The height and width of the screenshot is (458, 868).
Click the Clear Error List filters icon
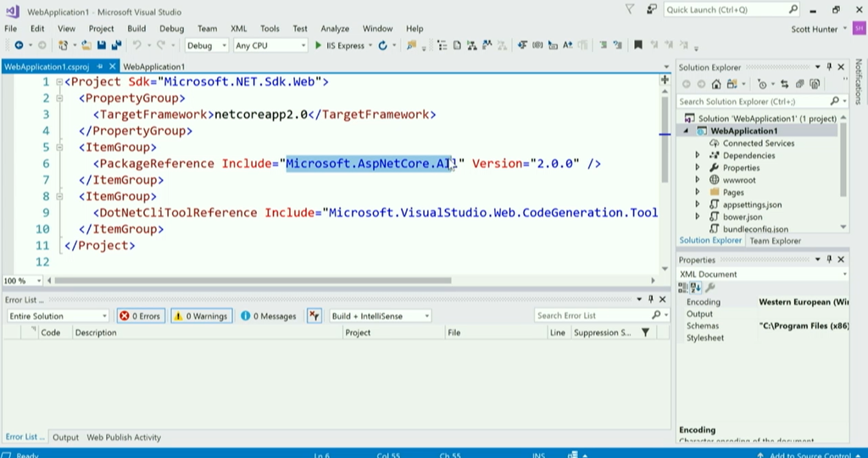coord(314,316)
